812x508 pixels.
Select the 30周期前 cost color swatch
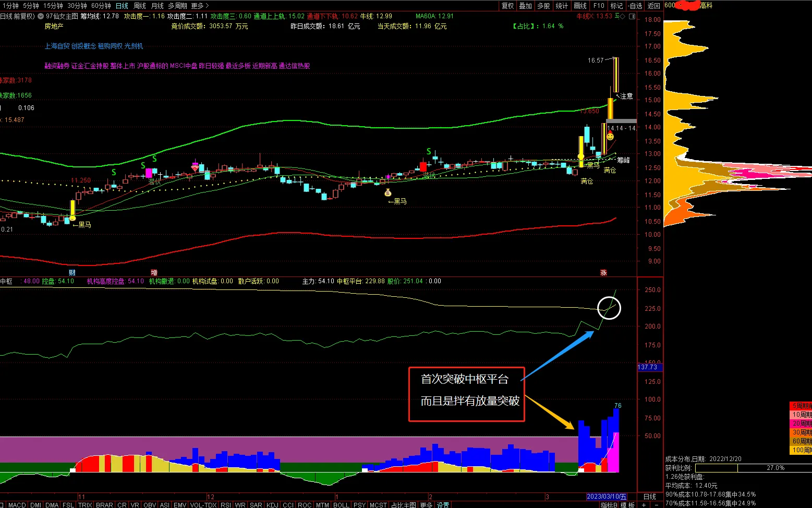(x=801, y=432)
